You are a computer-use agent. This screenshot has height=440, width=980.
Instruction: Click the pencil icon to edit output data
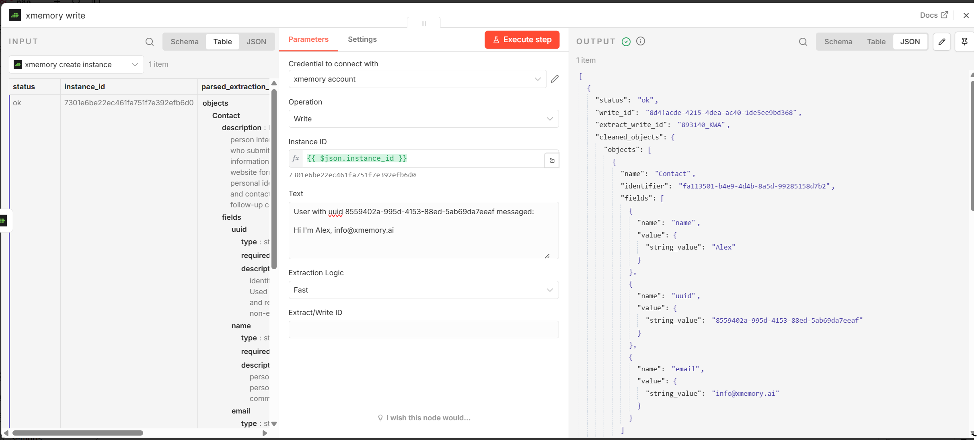coord(941,41)
